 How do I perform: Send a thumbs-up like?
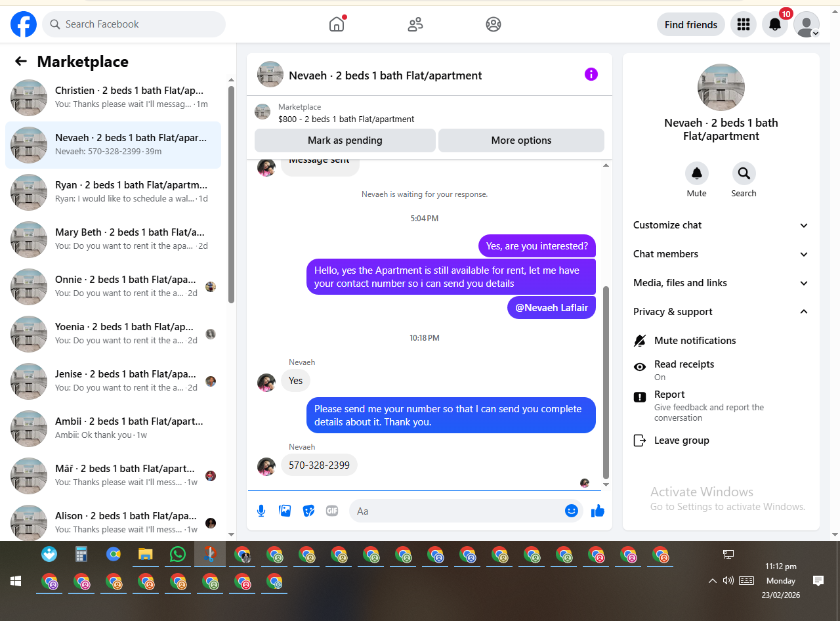point(598,511)
